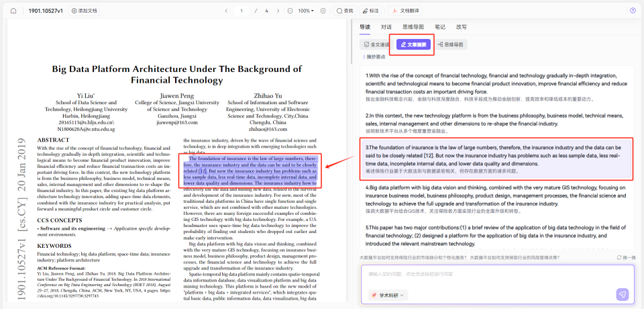Select the 思维导图 button below tabs

pos(451,44)
